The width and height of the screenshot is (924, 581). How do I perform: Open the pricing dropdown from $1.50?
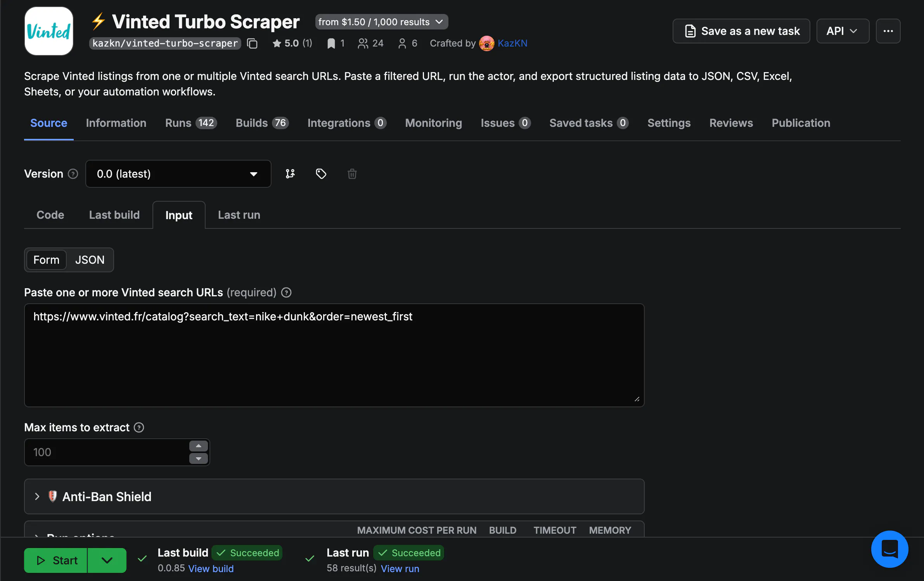coord(382,22)
